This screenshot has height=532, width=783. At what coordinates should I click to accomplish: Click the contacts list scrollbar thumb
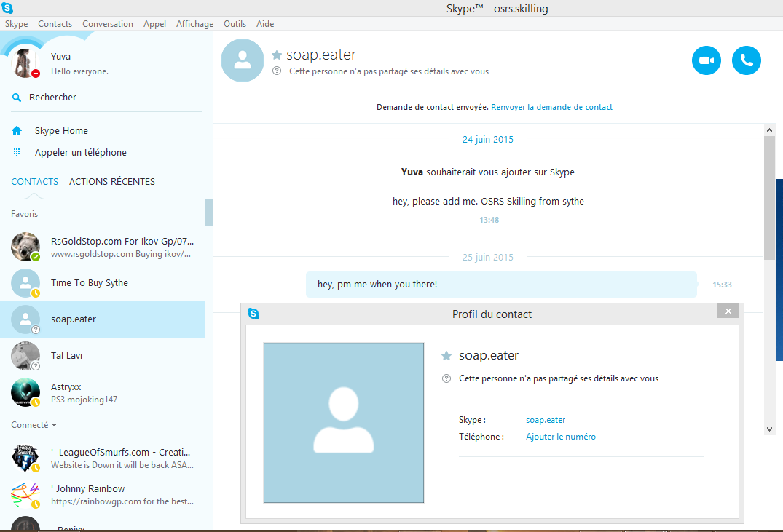[209, 212]
